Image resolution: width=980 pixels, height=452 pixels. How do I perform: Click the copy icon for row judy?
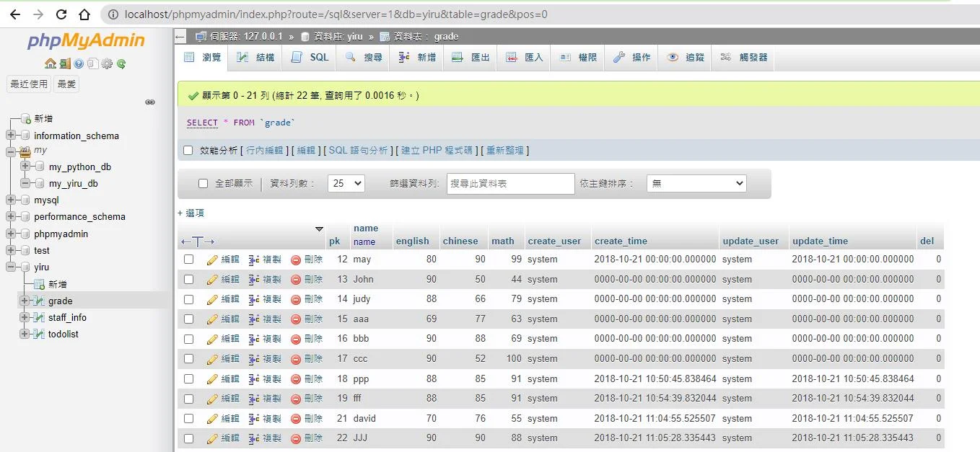(x=254, y=299)
